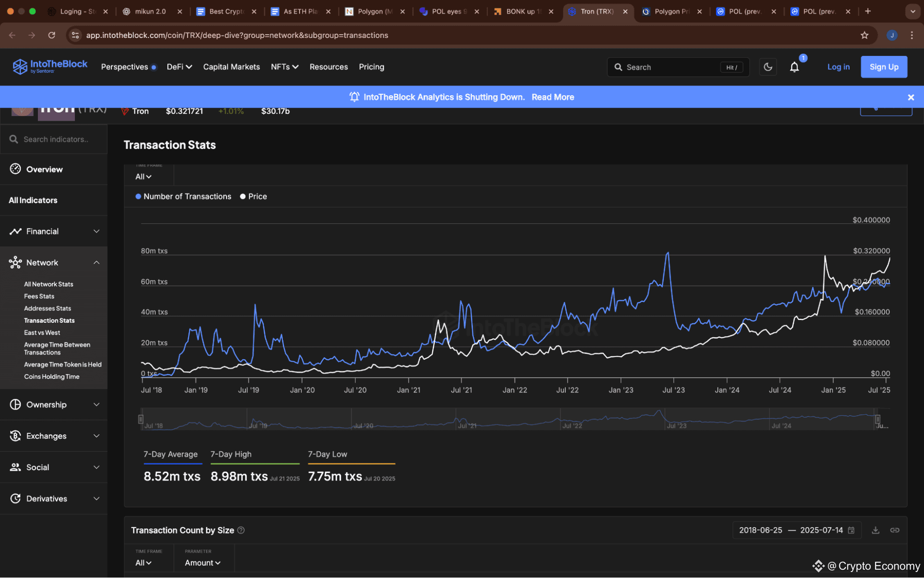Open Coins Holding Time indicator
Image resolution: width=924 pixels, height=578 pixels.
(51, 376)
